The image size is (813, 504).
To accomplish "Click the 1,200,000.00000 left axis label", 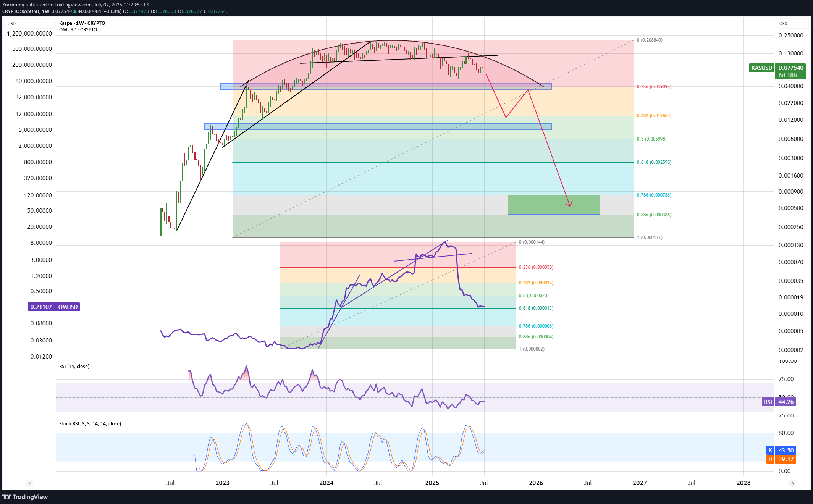I will coord(29,34).
